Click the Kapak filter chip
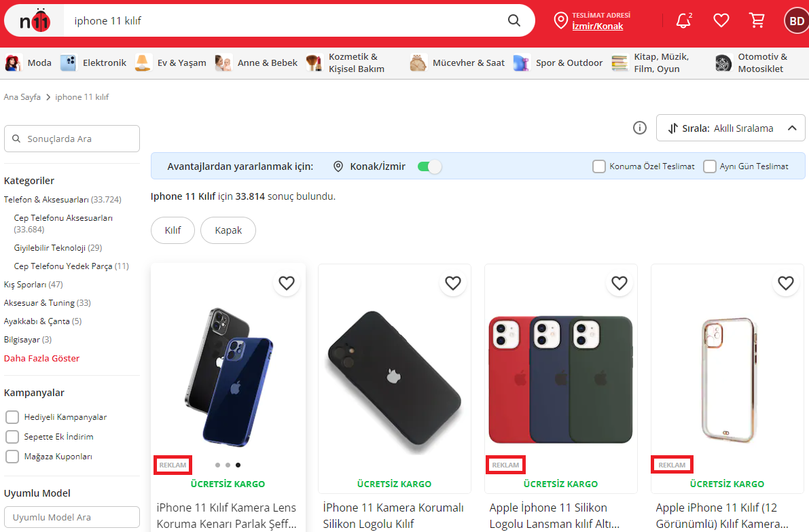The image size is (809, 532). point(228,230)
